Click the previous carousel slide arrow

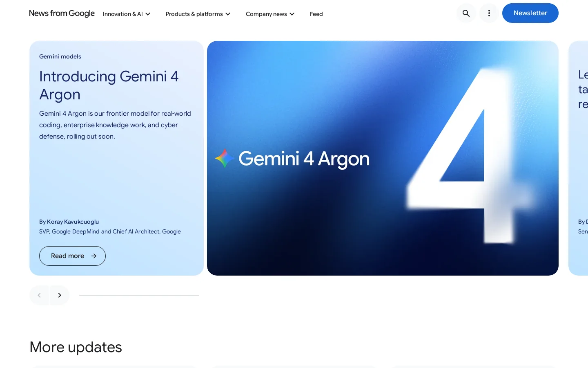pos(39,295)
